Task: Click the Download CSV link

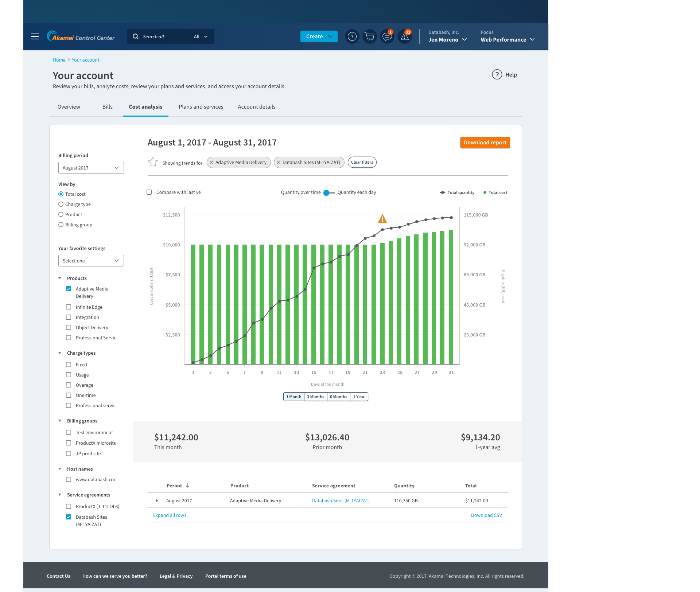Action: (486, 515)
